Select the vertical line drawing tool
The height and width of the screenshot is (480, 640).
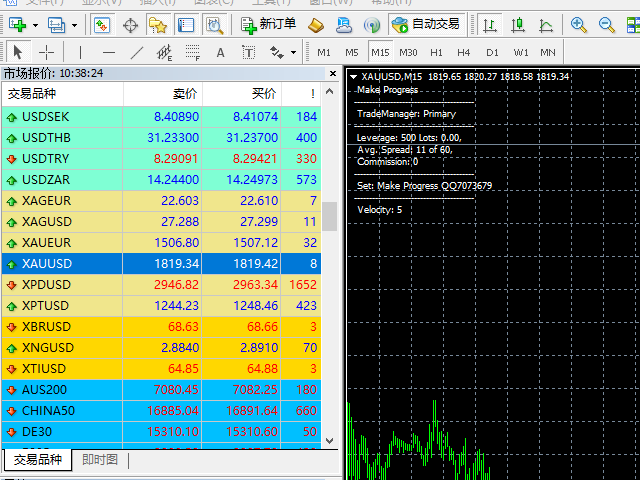tap(80, 52)
